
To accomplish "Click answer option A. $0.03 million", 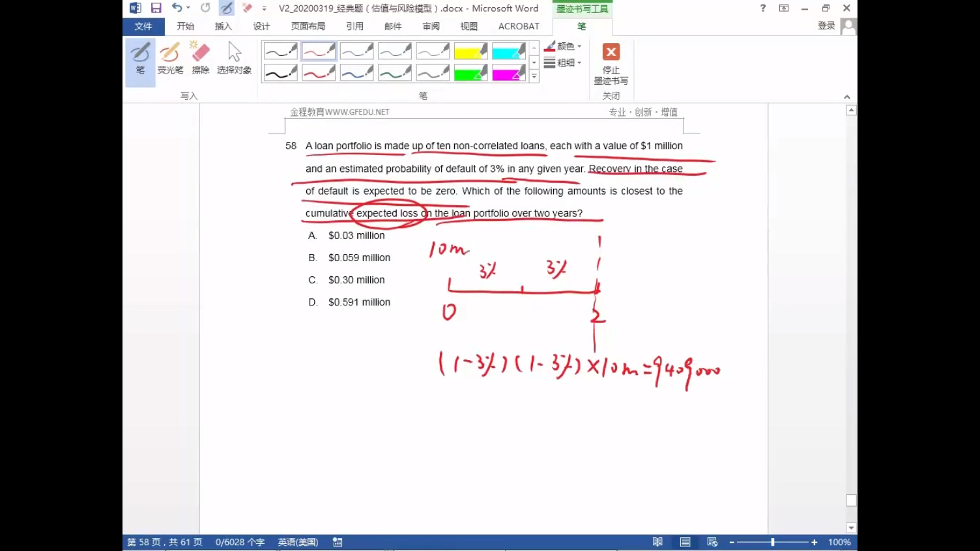I will click(x=347, y=236).
